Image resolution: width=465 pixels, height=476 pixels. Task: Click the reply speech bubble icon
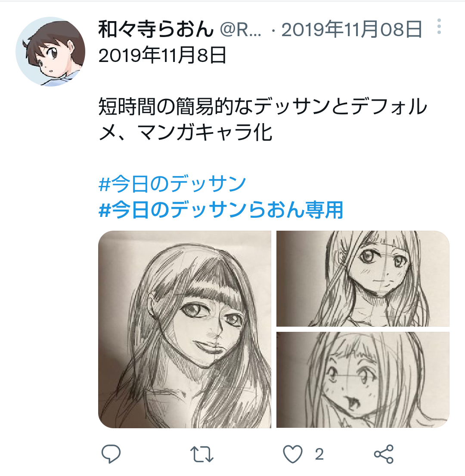click(111, 454)
